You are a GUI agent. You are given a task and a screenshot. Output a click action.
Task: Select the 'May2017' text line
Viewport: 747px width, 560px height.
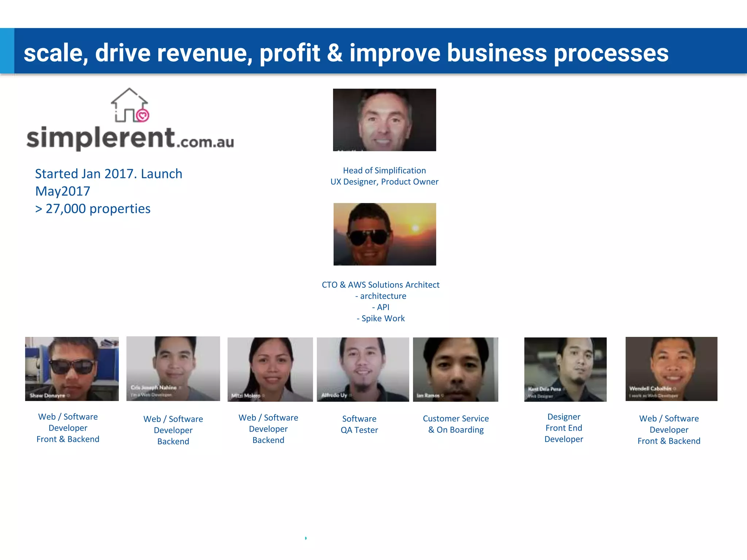pos(63,191)
